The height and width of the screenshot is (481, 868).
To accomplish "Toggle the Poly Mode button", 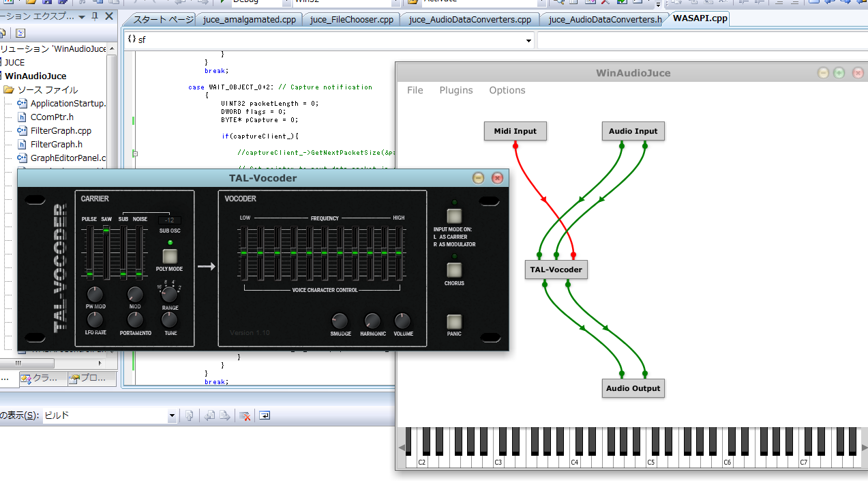I will (170, 257).
